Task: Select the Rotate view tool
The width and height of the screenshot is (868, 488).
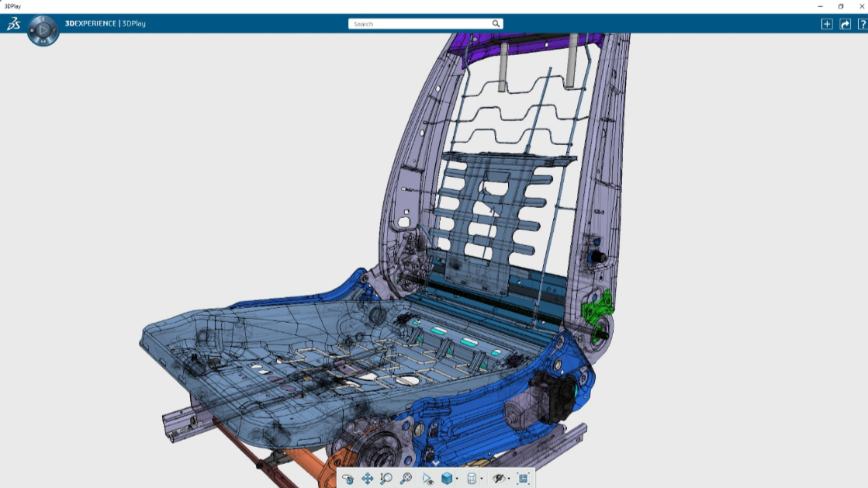Action: [x=348, y=479]
